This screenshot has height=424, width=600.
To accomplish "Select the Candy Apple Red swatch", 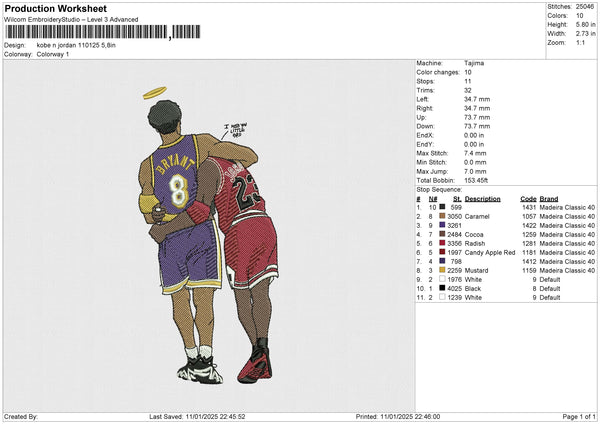I will (x=442, y=252).
